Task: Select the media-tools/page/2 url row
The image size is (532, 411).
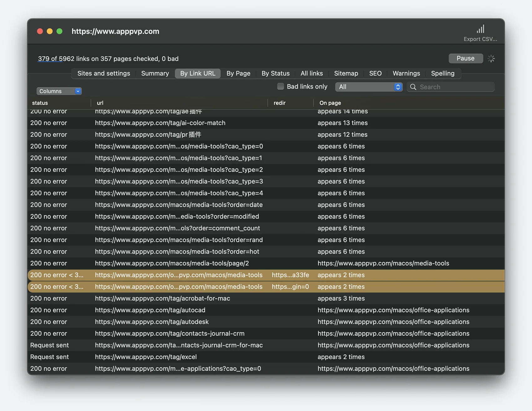Action: (172, 263)
